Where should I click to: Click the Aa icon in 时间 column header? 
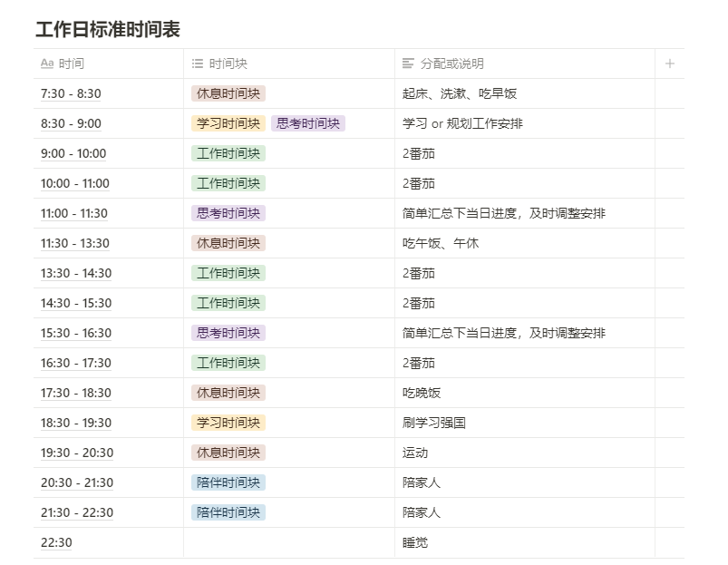(47, 63)
